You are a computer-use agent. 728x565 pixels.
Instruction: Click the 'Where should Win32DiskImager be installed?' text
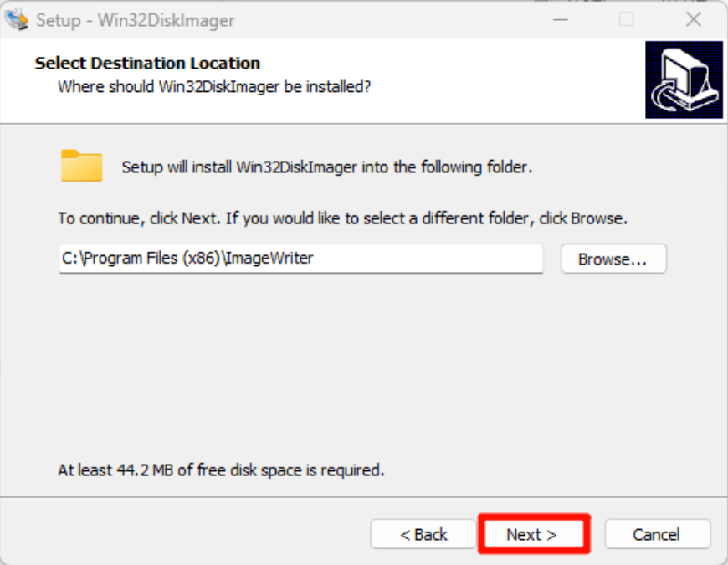coord(214,86)
